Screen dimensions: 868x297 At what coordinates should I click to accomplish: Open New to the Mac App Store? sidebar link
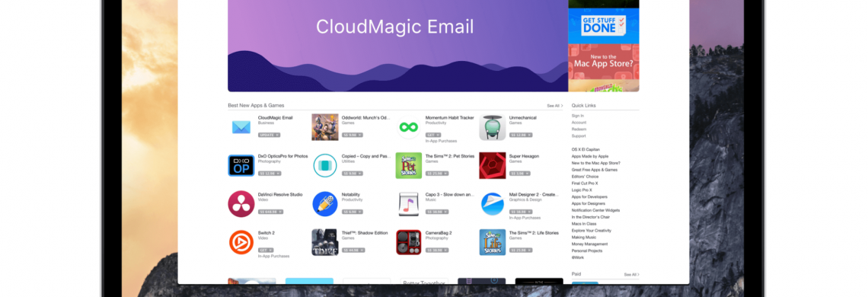596,163
